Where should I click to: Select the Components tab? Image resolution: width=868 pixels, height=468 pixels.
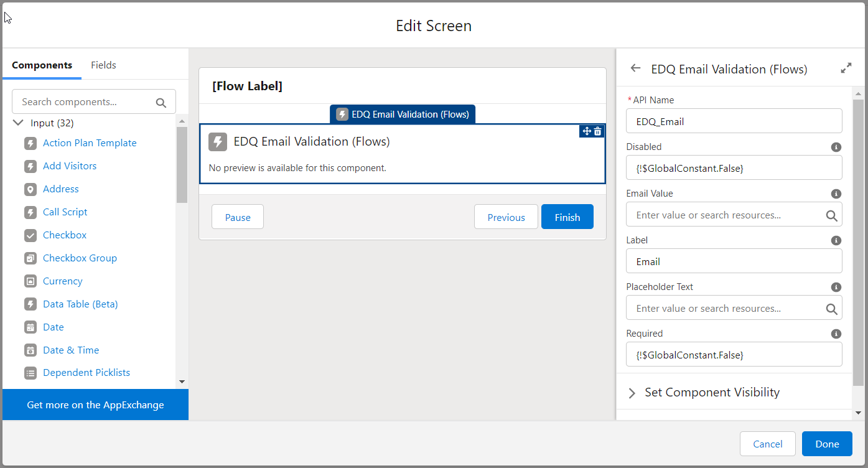42,65
